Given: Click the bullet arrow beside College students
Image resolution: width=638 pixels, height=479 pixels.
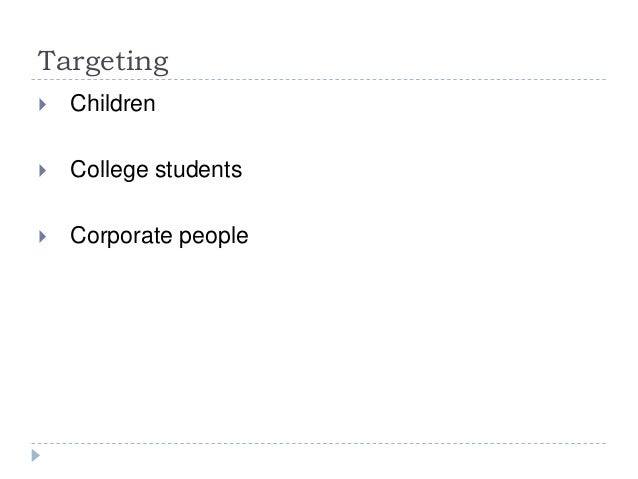Looking at the screenshot, I should 42,171.
